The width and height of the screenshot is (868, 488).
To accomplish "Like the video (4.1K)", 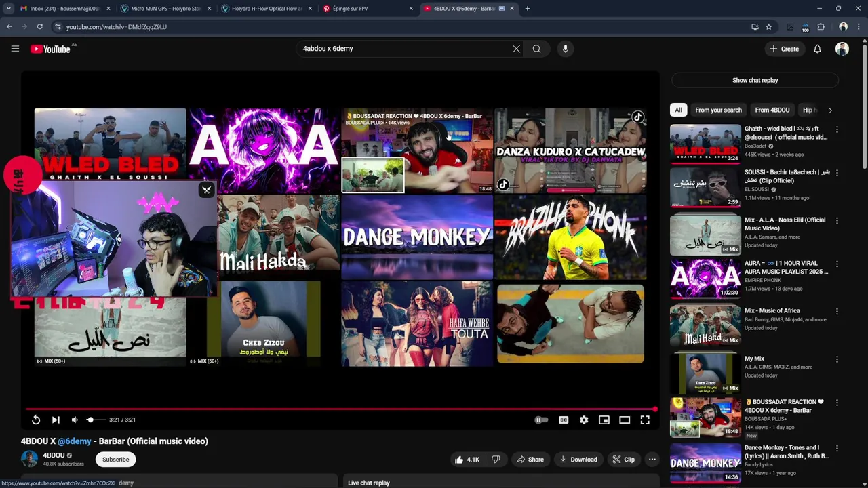I will coord(467,460).
